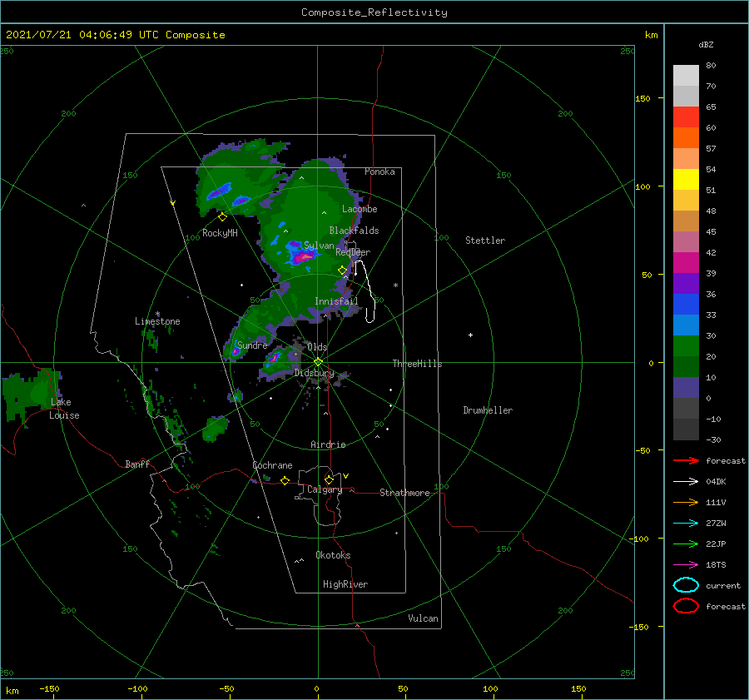Click the Didsbury town label
The width and height of the screenshot is (749, 700).
click(x=314, y=373)
